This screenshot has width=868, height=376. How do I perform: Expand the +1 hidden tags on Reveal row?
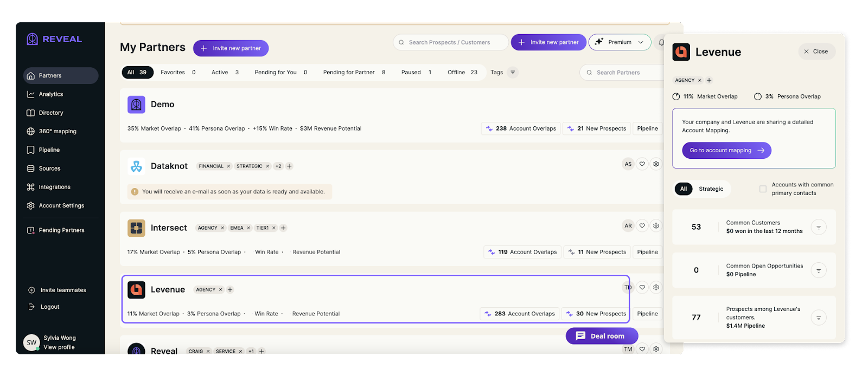click(251, 352)
